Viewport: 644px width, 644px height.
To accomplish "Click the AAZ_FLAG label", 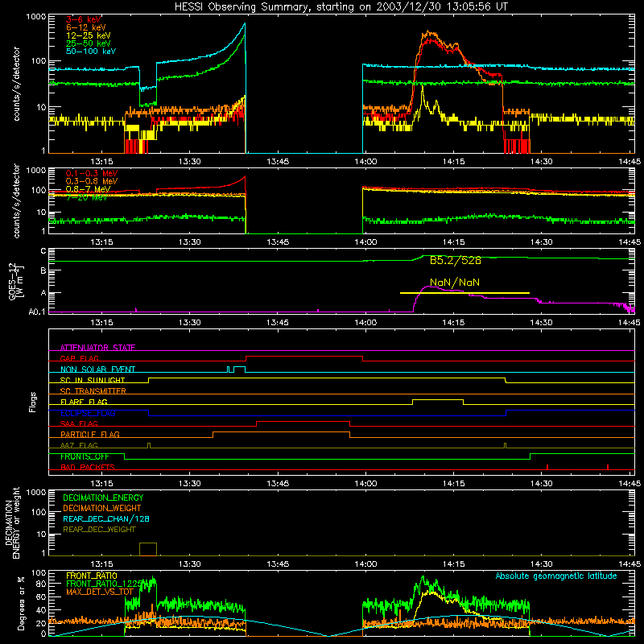I will click(x=79, y=445).
